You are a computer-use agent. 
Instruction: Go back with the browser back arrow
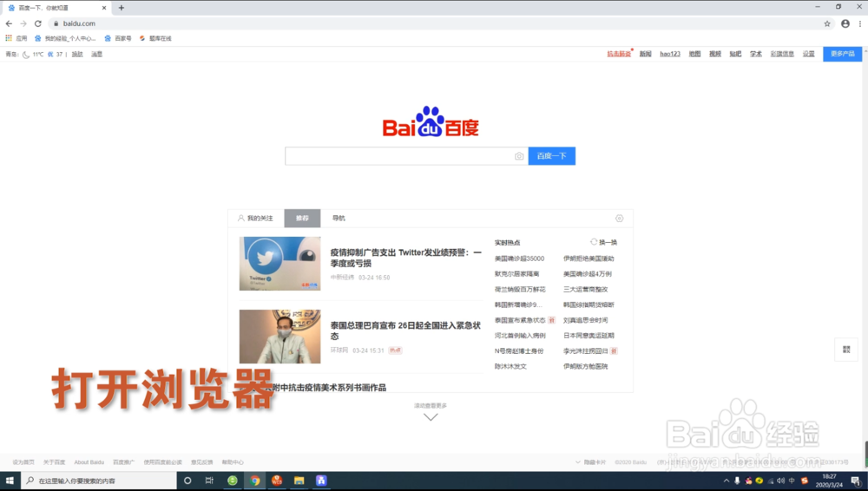point(9,23)
